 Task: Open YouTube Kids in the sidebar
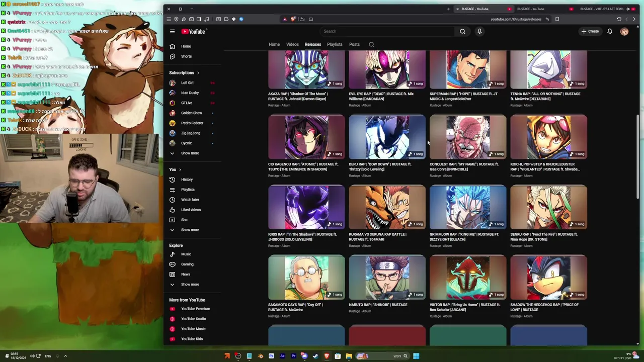coord(192,339)
